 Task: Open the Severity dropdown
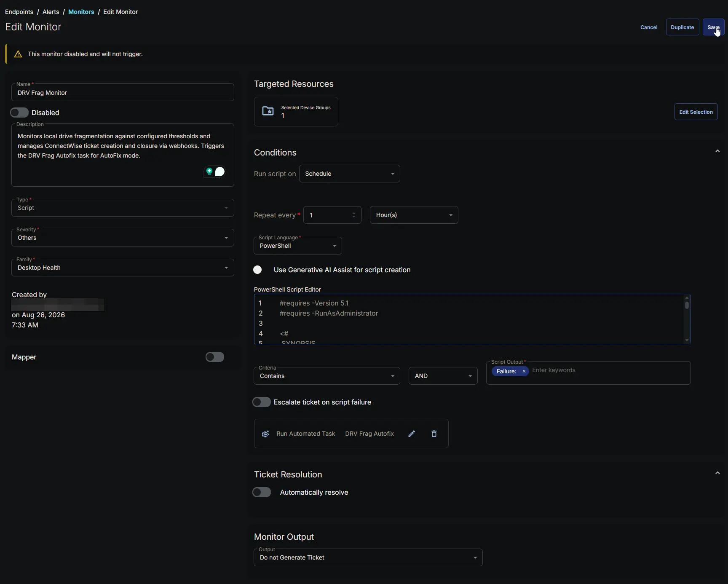tap(123, 238)
